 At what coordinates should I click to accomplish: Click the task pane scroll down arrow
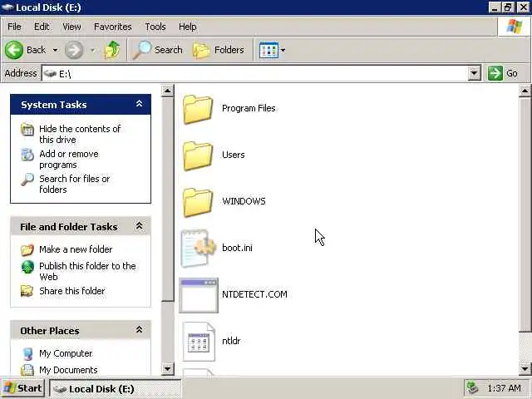point(167,368)
